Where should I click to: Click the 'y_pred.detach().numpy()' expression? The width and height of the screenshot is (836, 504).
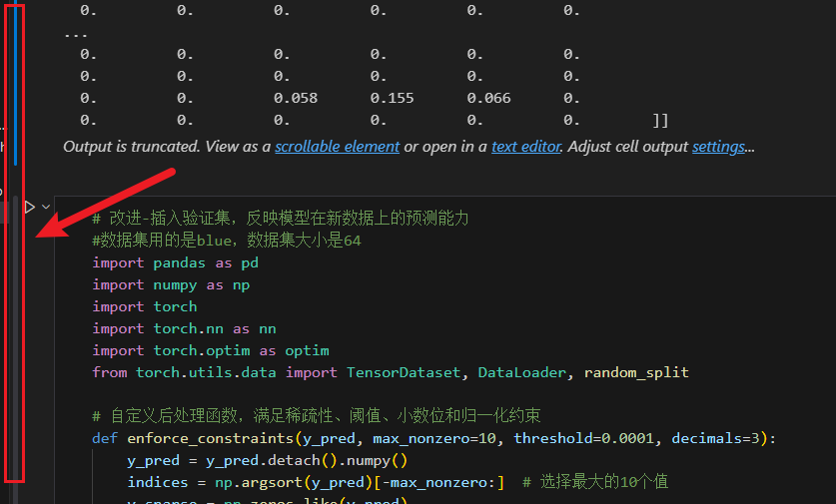click(x=307, y=460)
